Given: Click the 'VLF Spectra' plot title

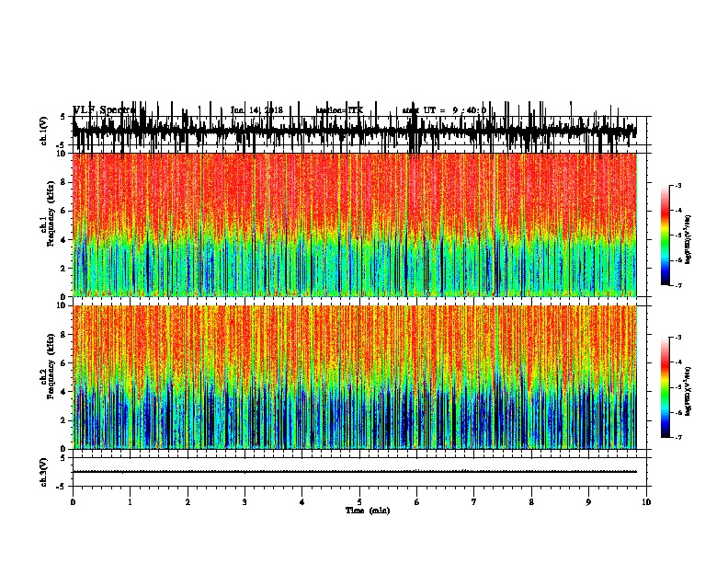Looking at the screenshot, I should pos(104,110).
